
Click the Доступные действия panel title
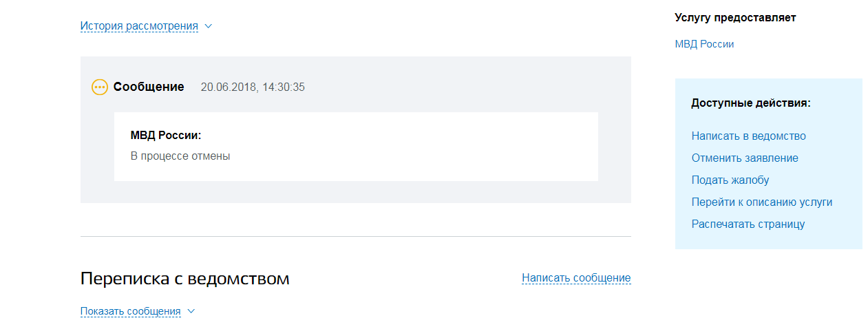point(751,103)
